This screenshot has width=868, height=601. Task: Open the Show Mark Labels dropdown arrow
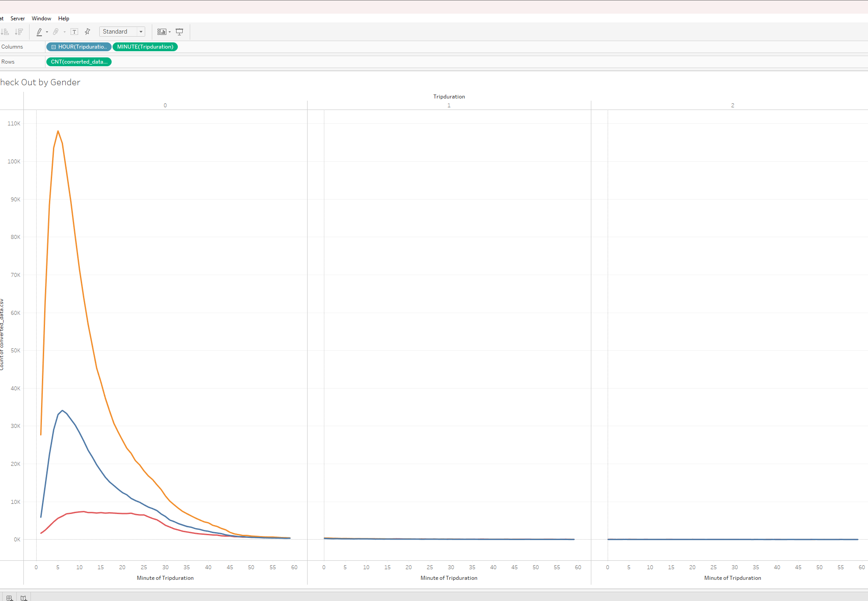tap(170, 32)
